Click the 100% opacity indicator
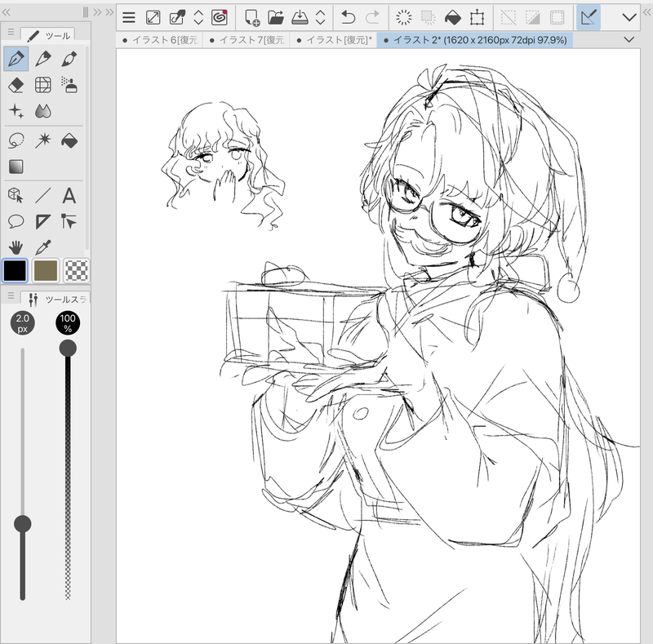Image resolution: width=653 pixels, height=644 pixels. click(68, 323)
